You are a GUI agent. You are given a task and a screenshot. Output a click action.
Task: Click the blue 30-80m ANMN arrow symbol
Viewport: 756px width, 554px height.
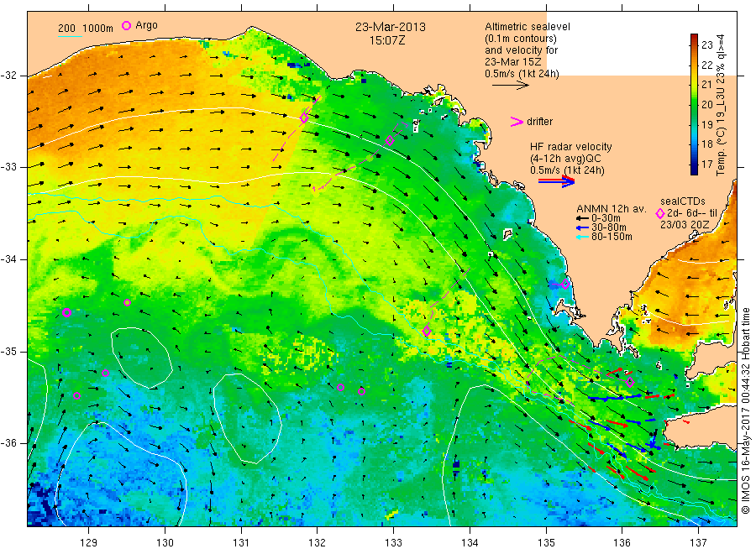(582, 227)
